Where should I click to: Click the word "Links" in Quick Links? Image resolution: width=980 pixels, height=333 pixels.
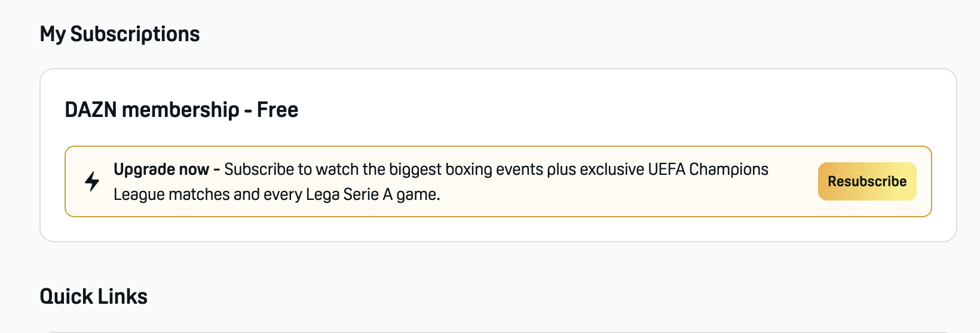click(123, 297)
